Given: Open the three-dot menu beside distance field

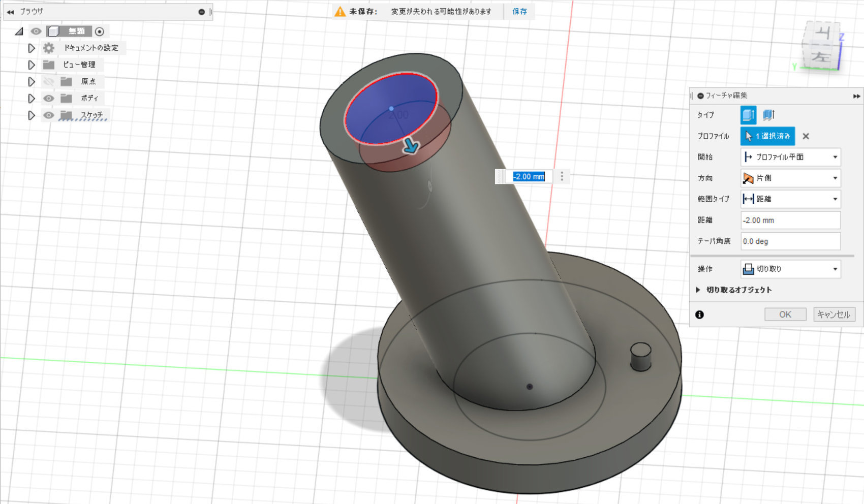Looking at the screenshot, I should [562, 176].
